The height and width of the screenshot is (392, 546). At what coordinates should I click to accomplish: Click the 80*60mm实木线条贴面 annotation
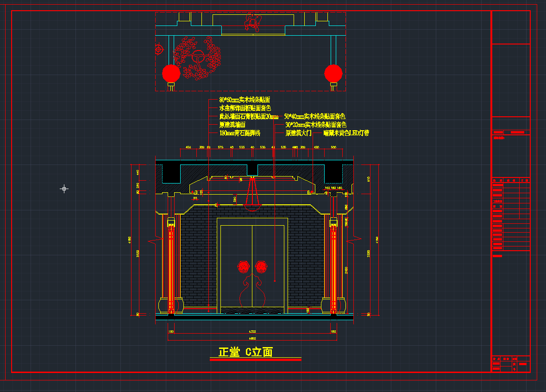tap(244, 100)
